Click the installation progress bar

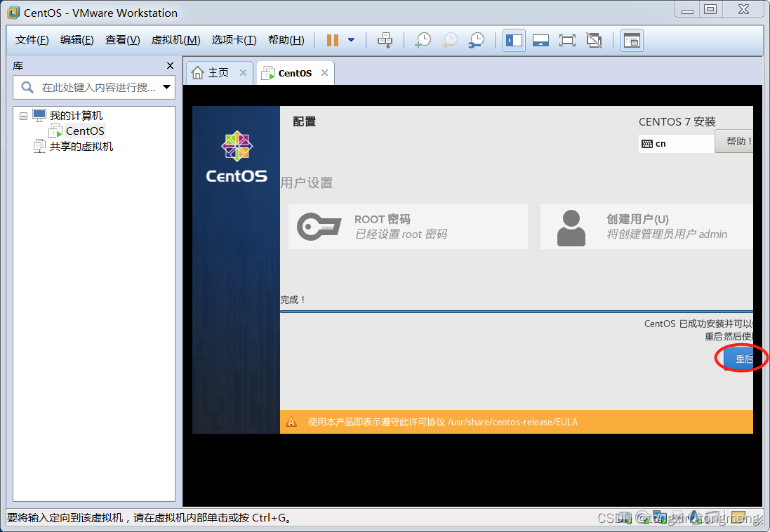(x=517, y=312)
